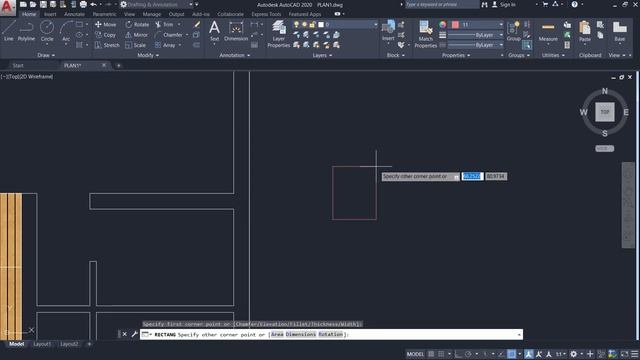Click the Undo arrow icon

93,4
